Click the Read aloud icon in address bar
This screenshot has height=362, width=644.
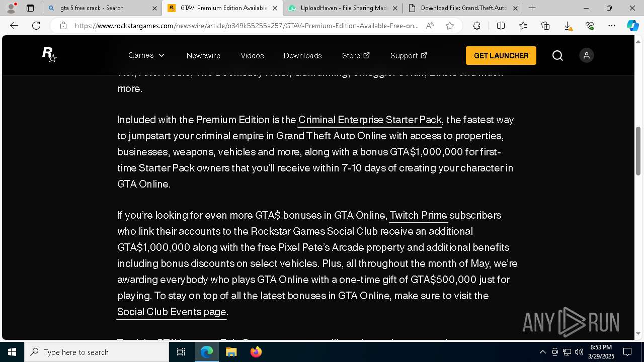[430, 26]
